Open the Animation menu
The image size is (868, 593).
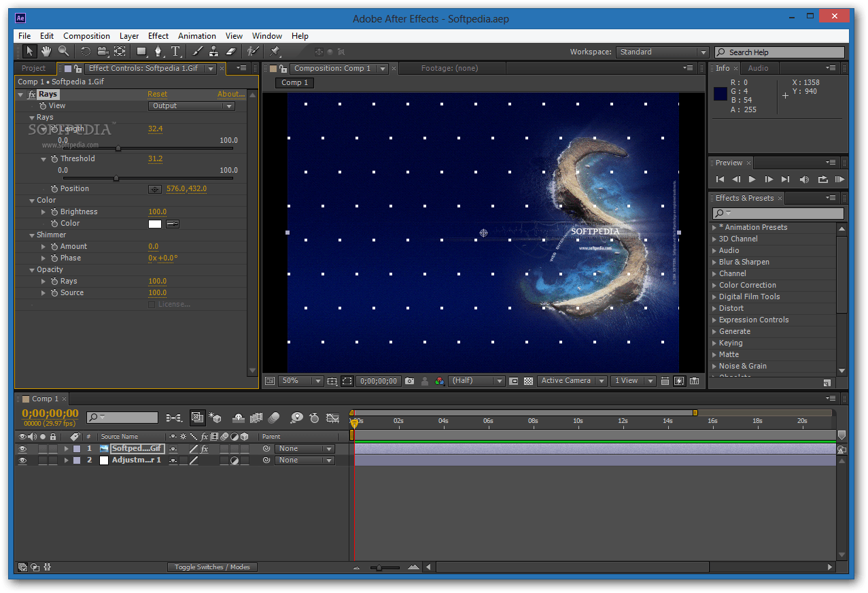click(197, 36)
